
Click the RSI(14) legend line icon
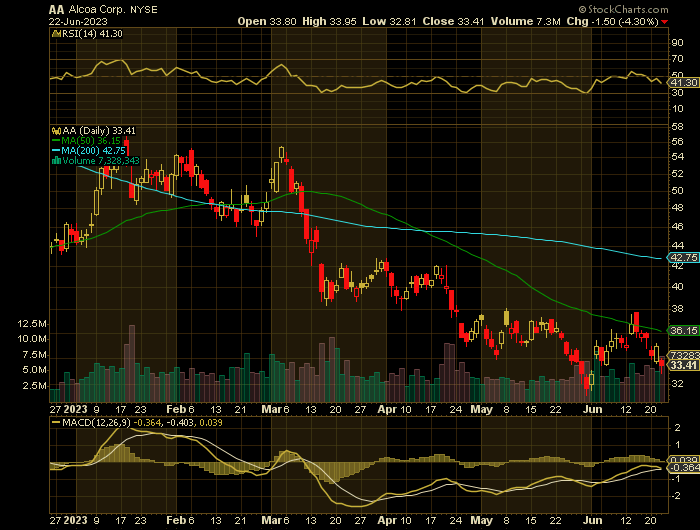coord(56,33)
